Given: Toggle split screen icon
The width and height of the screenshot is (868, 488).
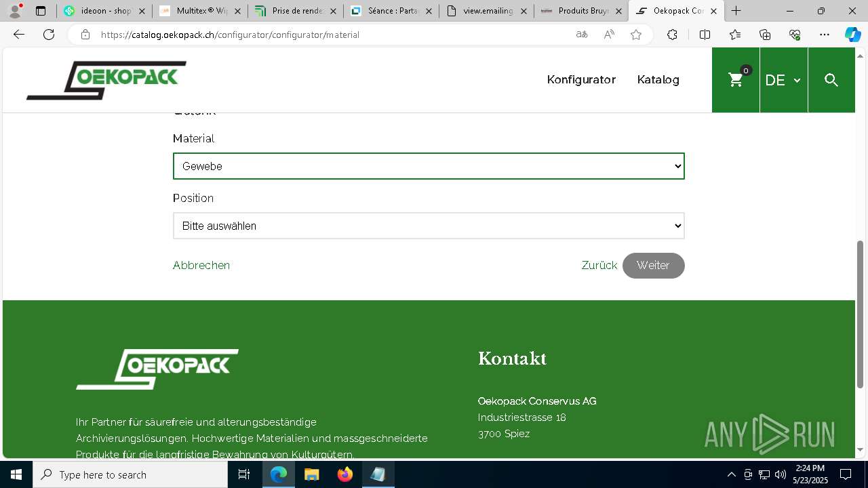Looking at the screenshot, I should 705,35.
